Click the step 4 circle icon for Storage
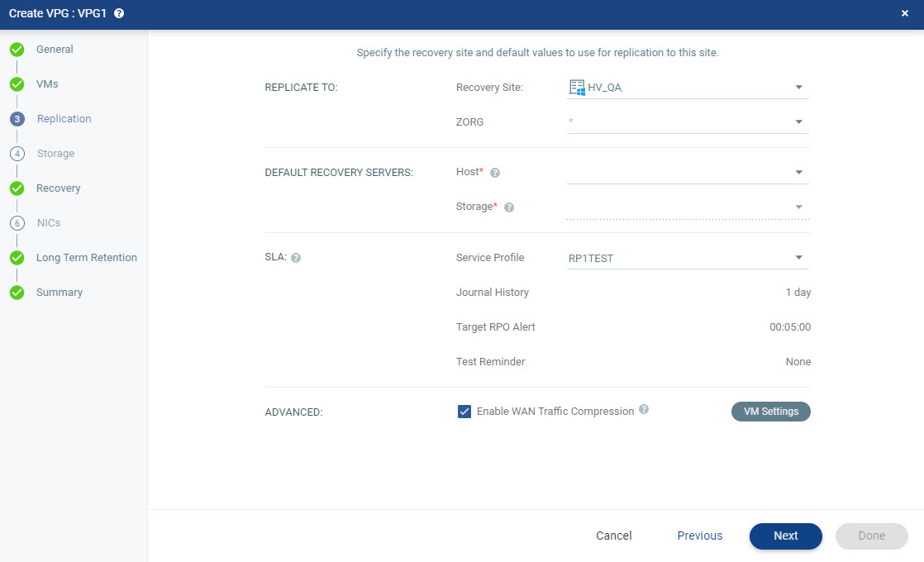 [x=17, y=154]
